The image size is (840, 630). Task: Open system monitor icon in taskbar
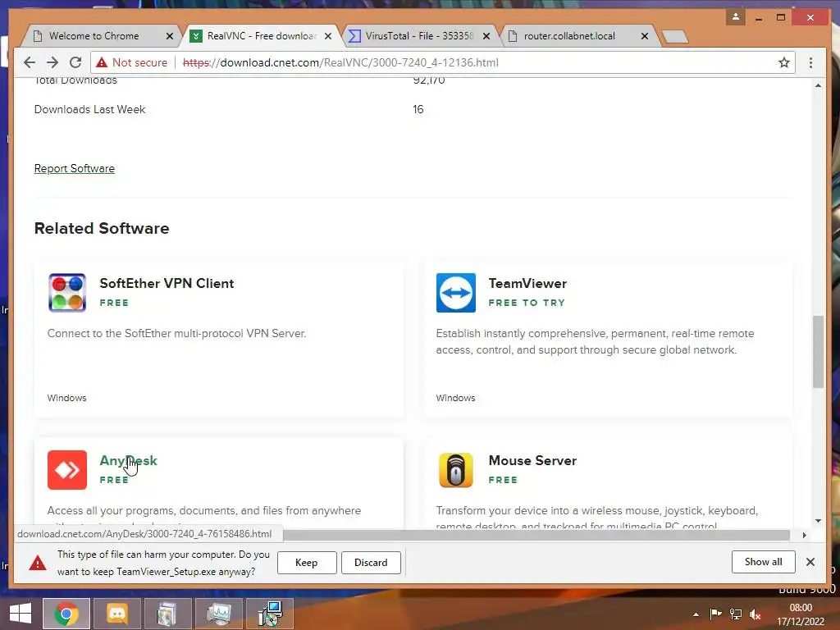(x=218, y=614)
